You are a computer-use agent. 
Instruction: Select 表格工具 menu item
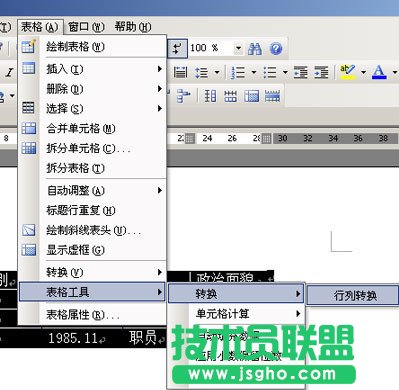92,292
